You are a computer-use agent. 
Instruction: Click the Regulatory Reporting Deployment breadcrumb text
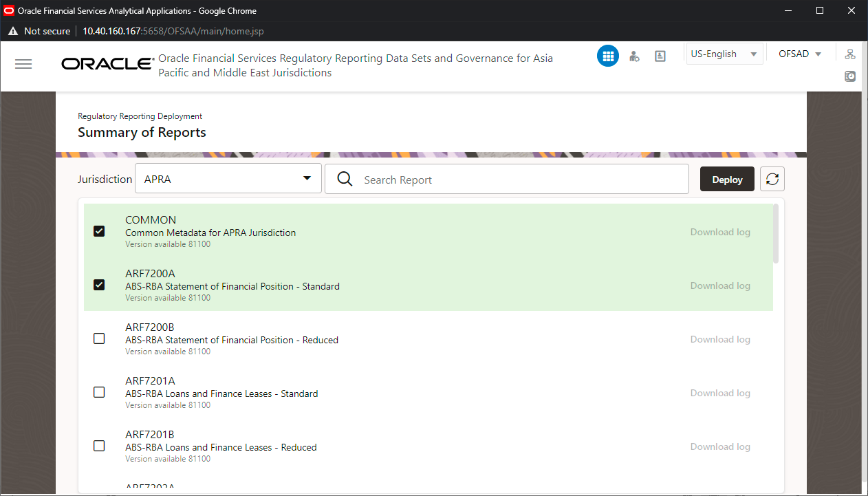click(x=140, y=116)
